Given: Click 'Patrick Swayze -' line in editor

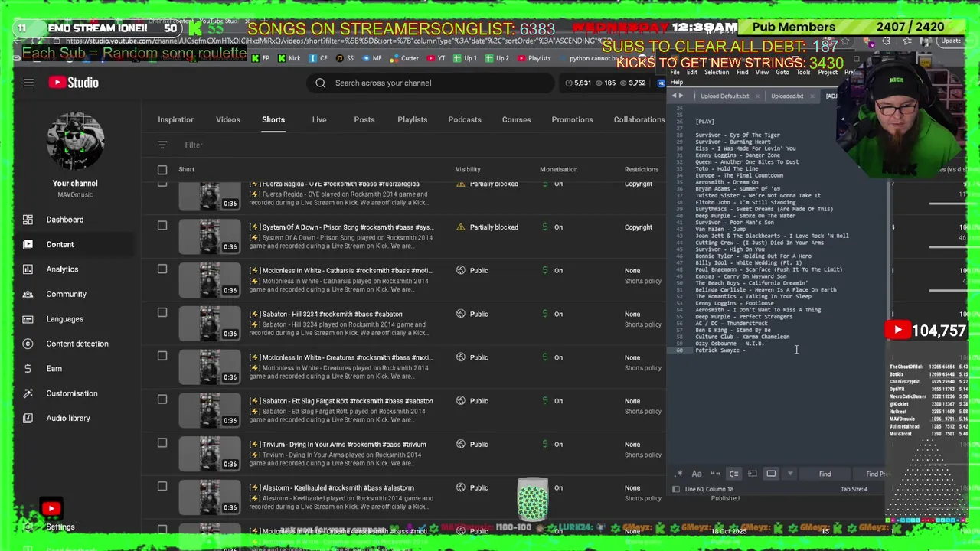Looking at the screenshot, I should 720,350.
